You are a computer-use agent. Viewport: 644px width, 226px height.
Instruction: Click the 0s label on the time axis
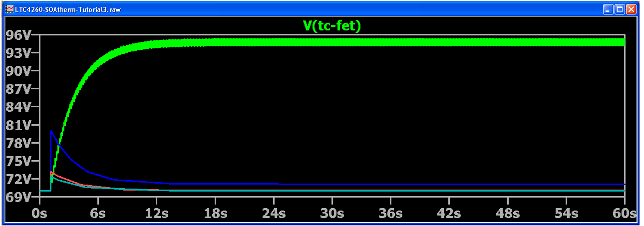click(x=39, y=214)
